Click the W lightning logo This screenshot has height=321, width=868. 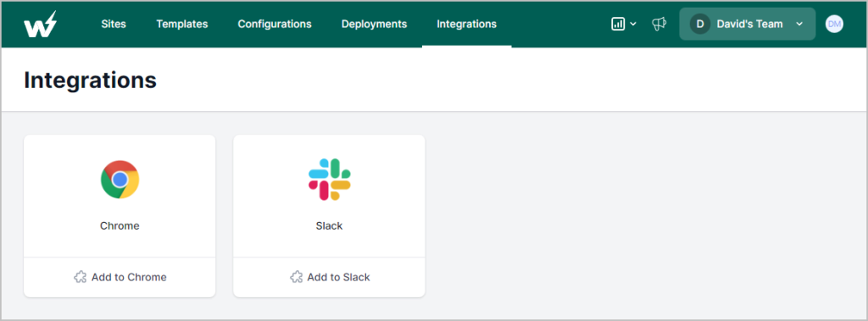pos(40,24)
